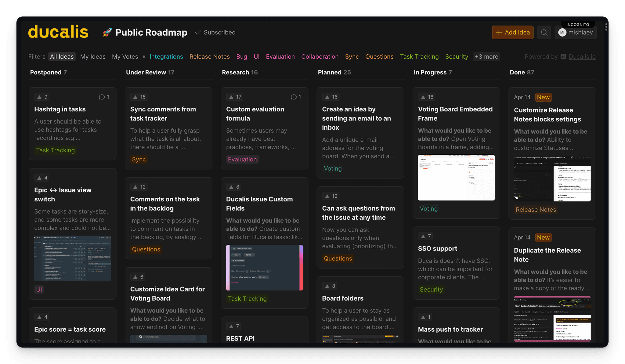Upvote the Board folders idea
Screen dimensions: 625x364
[x=330, y=286]
